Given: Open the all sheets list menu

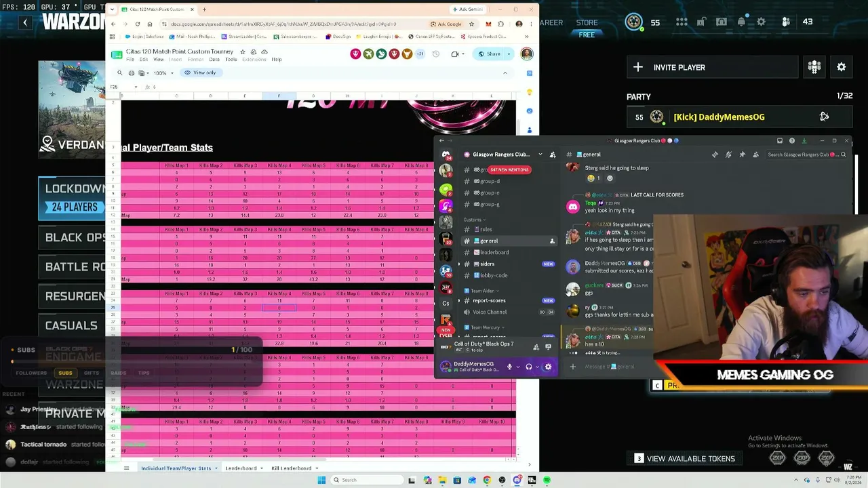Looking at the screenshot, I should coord(126,468).
